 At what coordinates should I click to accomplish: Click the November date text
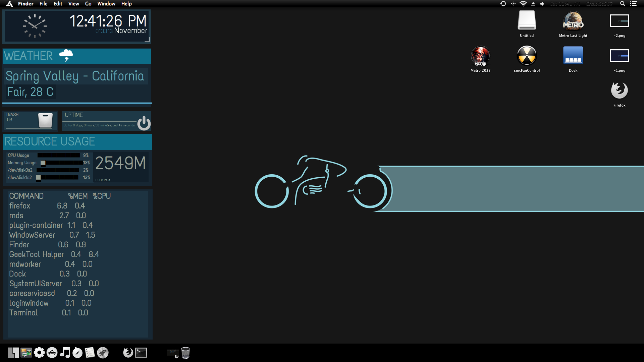(131, 31)
